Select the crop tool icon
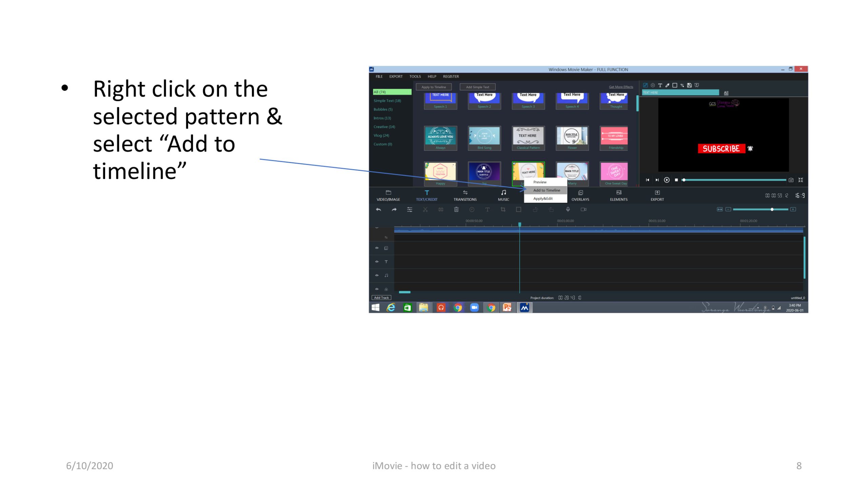This screenshot has height=488, width=868. [x=503, y=210]
